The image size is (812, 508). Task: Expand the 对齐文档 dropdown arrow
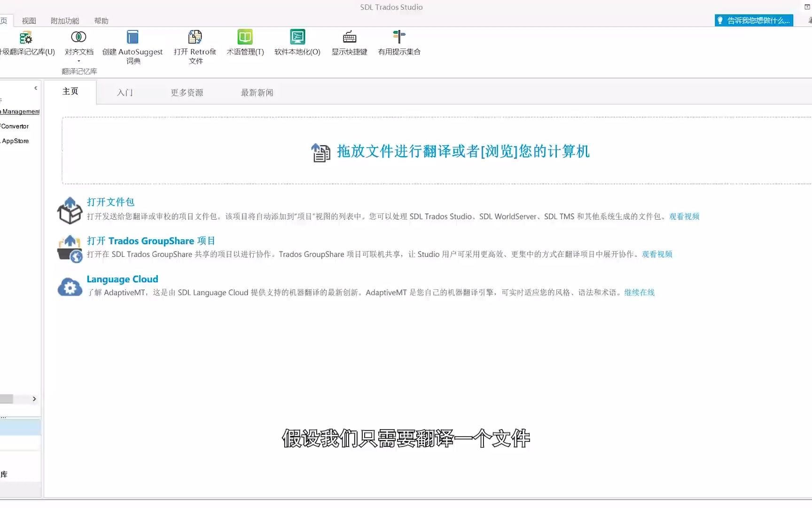click(x=79, y=61)
